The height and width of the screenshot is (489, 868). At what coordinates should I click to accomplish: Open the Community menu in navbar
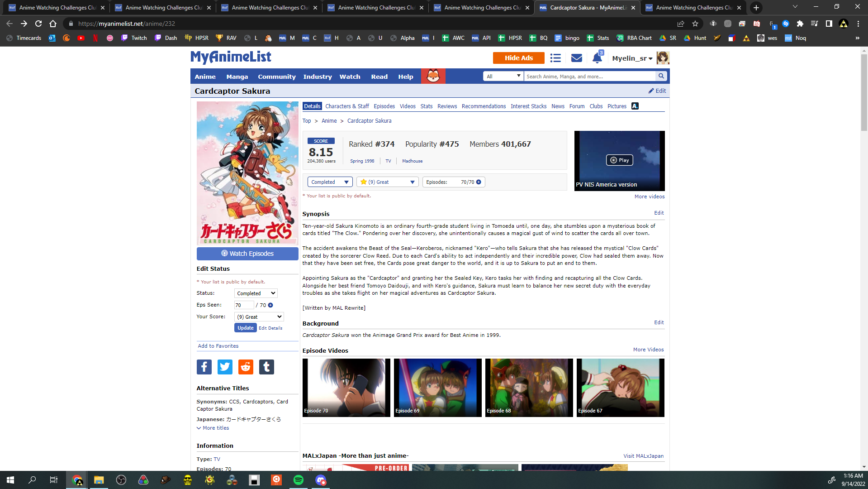click(x=277, y=77)
